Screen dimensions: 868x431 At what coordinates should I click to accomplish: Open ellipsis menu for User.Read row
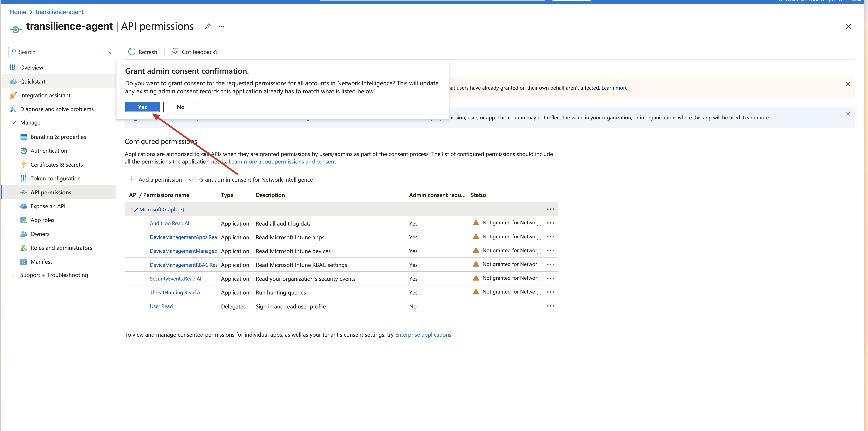550,306
